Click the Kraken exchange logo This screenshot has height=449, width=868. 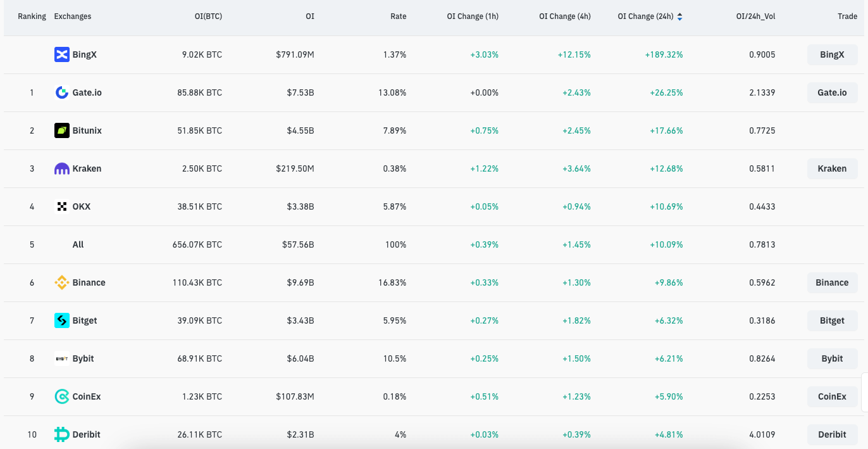(x=61, y=168)
